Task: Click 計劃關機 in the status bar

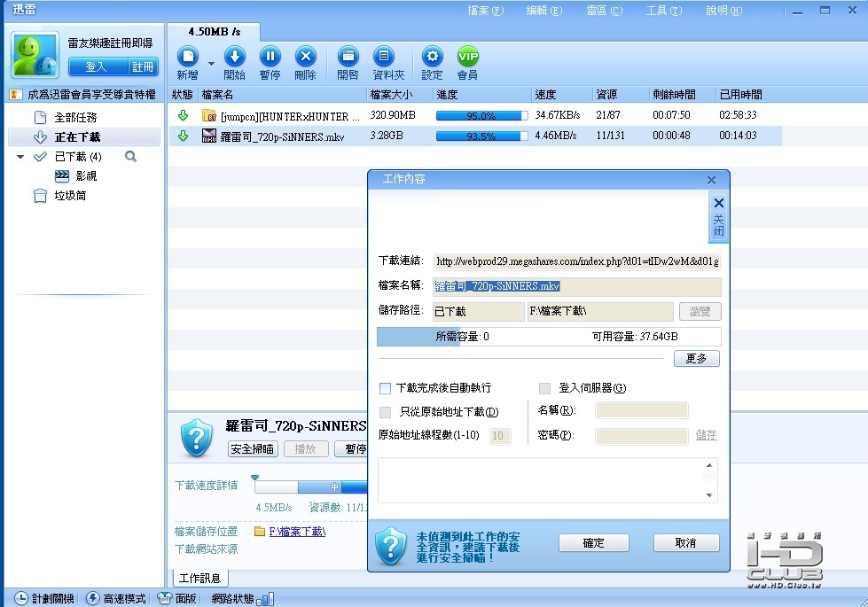Action: 44,599
